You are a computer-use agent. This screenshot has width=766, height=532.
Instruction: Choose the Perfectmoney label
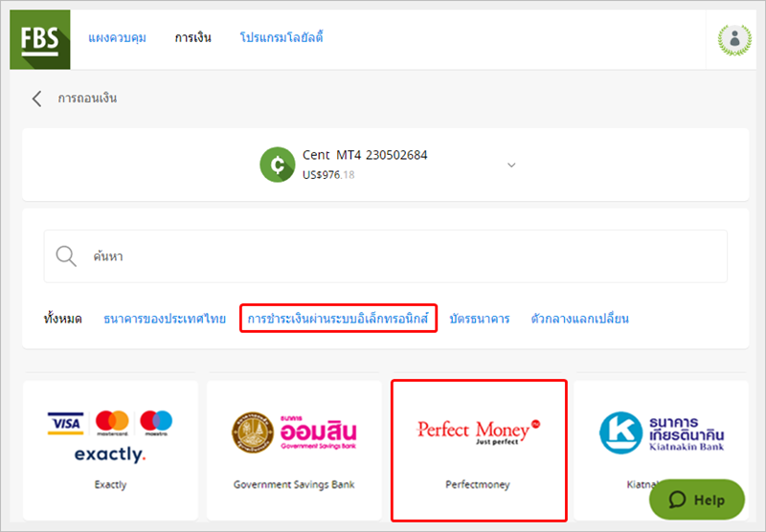[478, 485]
